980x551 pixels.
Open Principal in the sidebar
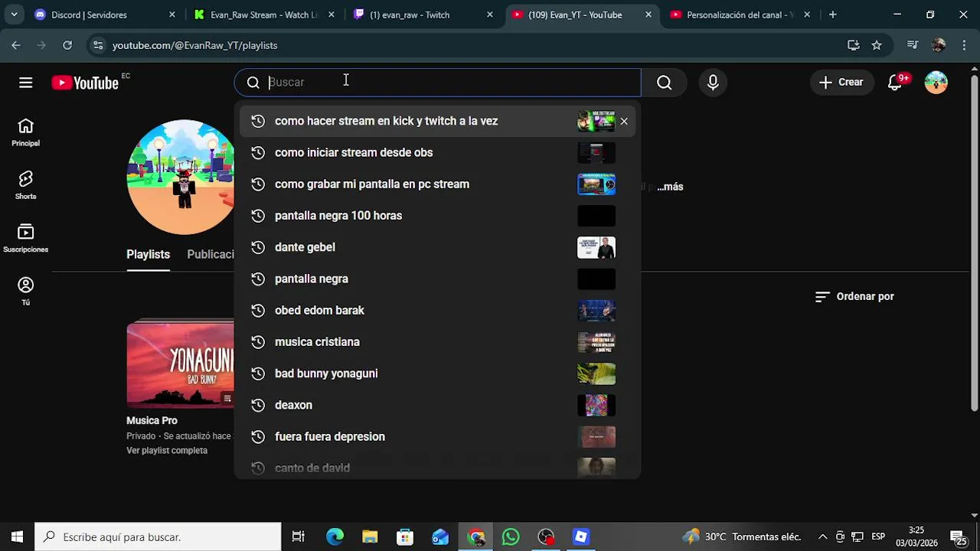pyautogui.click(x=25, y=132)
